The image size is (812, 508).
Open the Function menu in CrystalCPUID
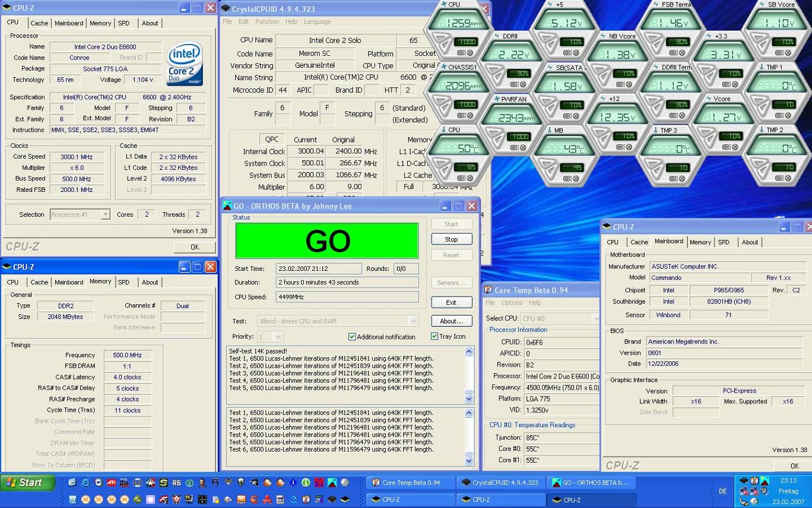(x=267, y=21)
